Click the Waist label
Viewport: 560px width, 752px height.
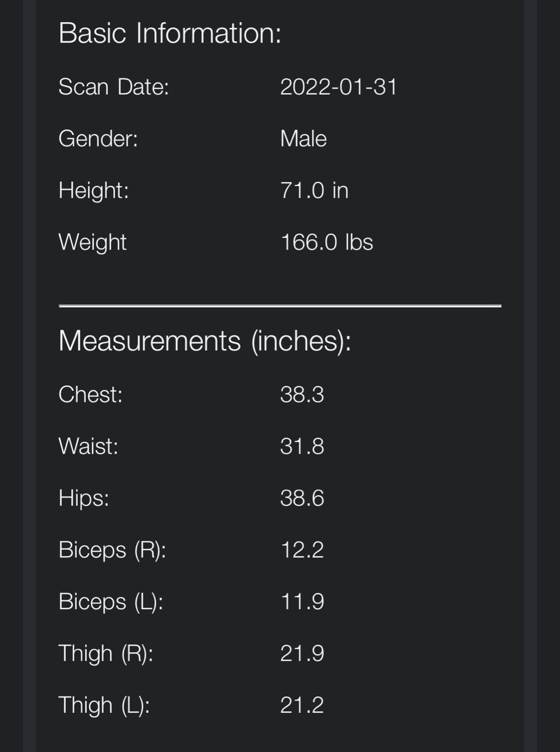click(x=88, y=446)
